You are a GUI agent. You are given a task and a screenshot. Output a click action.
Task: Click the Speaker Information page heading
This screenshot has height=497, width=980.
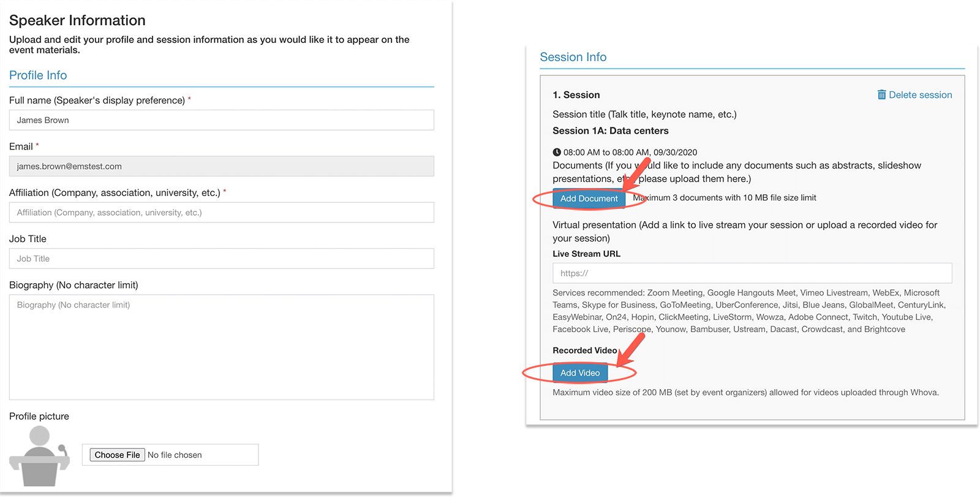pyautogui.click(x=77, y=21)
